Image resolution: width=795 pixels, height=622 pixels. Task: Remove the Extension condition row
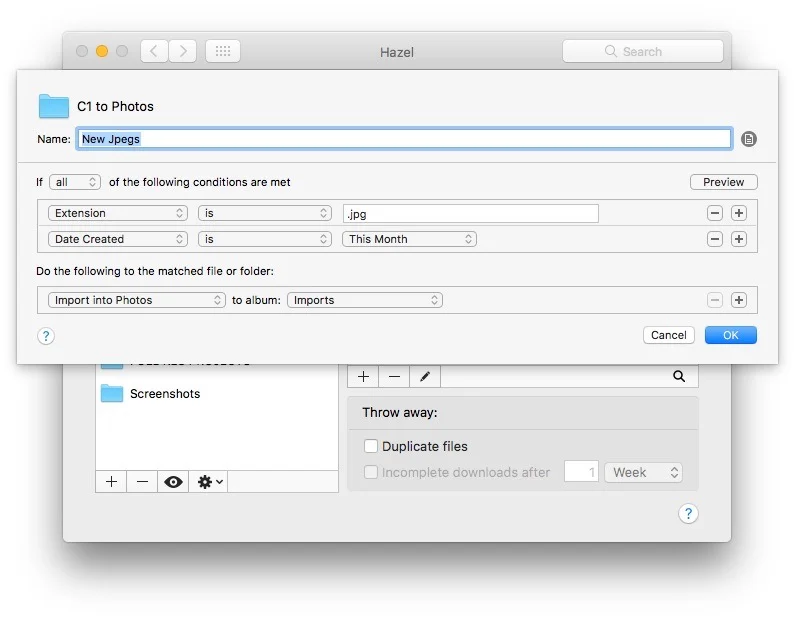point(714,213)
